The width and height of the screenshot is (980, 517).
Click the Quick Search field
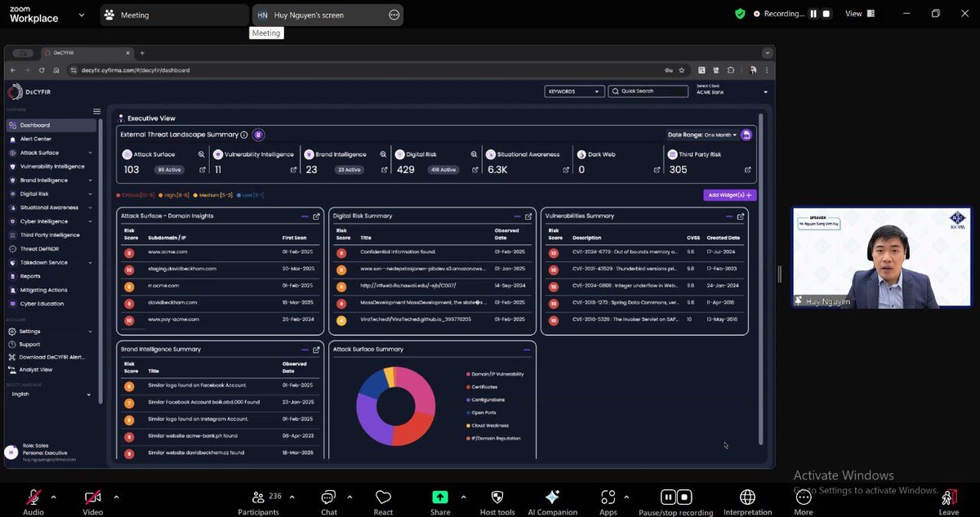[648, 91]
